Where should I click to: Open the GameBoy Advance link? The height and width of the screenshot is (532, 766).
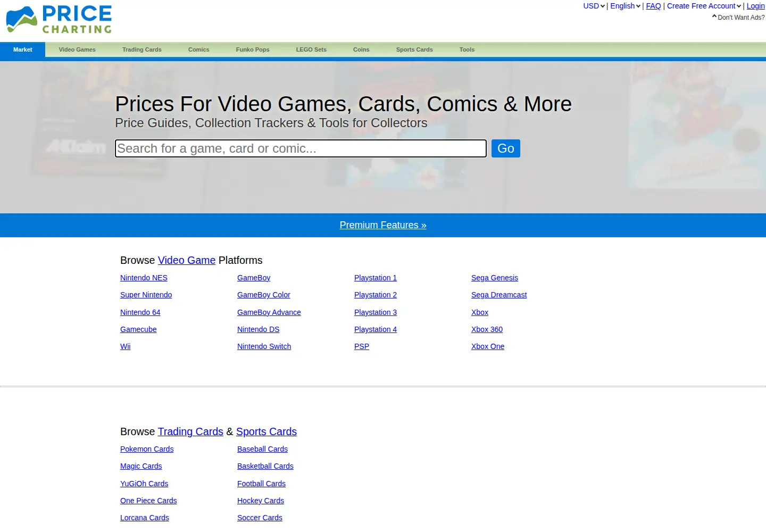coord(269,312)
